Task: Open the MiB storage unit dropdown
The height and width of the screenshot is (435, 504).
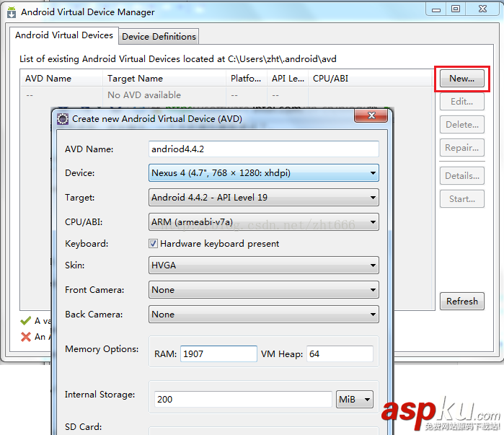Action: point(355,400)
